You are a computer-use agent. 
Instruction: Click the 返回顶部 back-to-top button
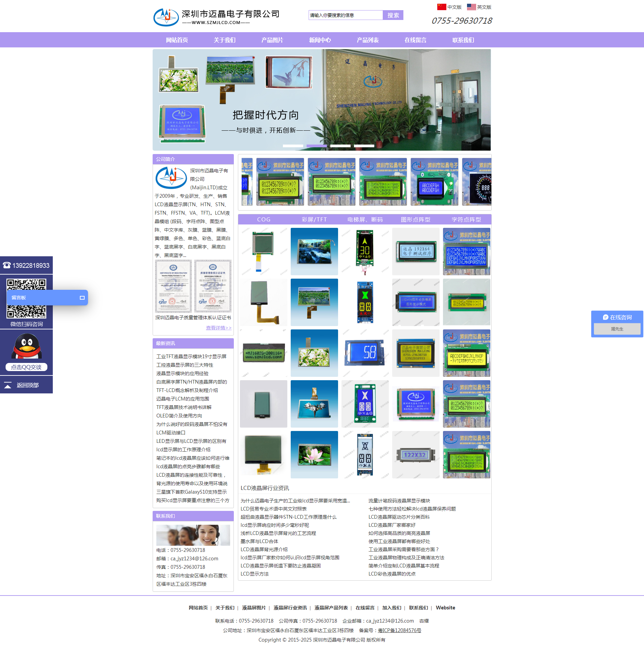(x=26, y=385)
